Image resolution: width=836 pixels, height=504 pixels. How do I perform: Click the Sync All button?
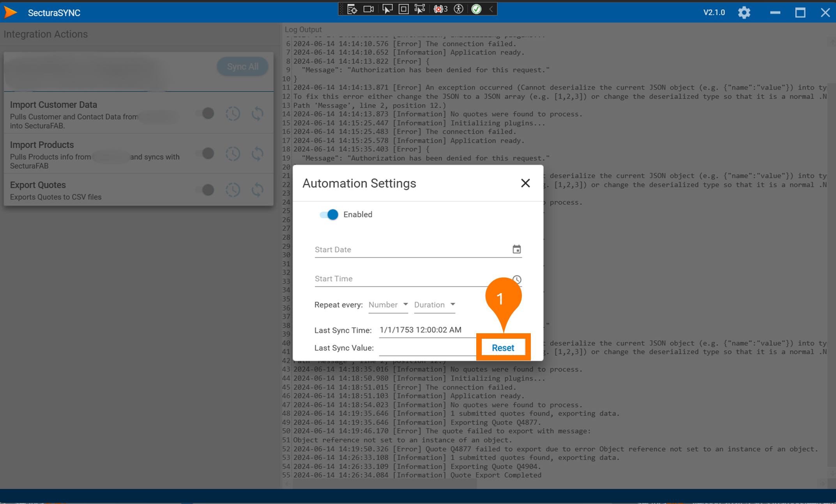[x=242, y=67]
